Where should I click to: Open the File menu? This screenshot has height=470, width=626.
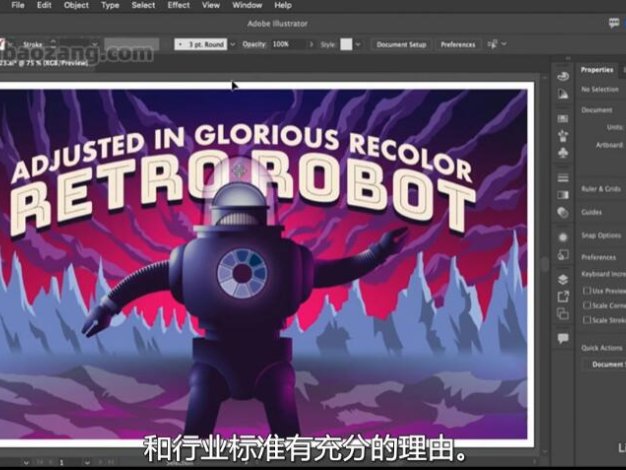18,5
